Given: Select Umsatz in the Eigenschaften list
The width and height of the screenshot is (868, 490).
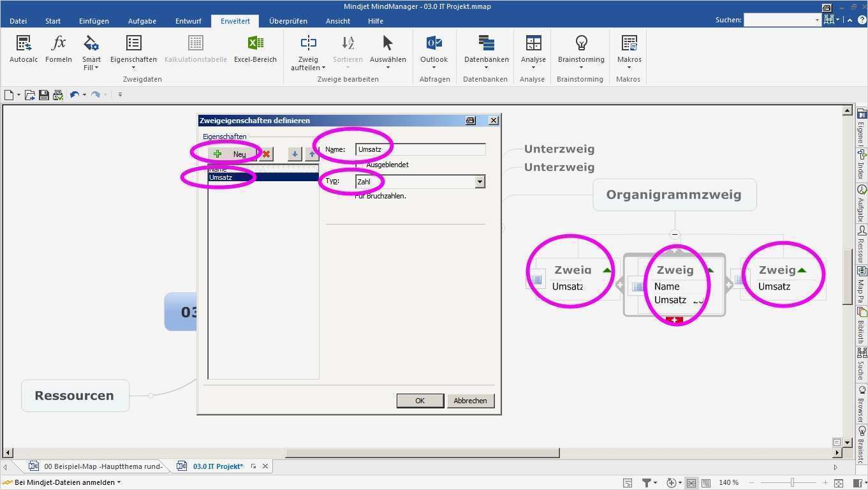Looking at the screenshot, I should (263, 177).
